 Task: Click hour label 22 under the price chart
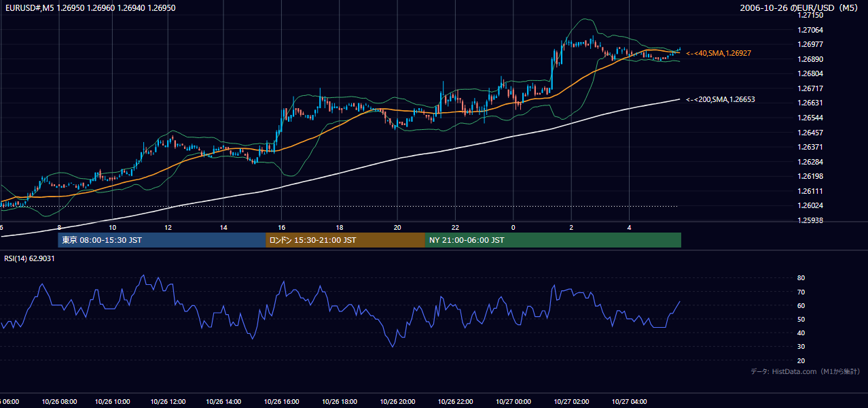tap(455, 227)
